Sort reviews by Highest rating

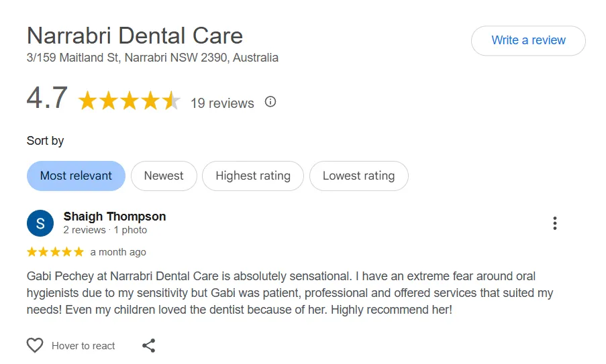click(x=253, y=176)
